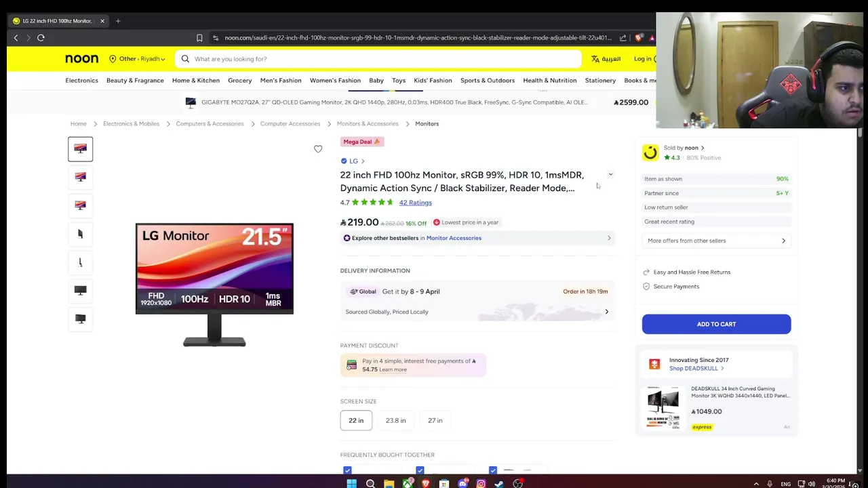The width and height of the screenshot is (868, 488).
Task: Open File Explorer from taskbar
Action: 389,483
